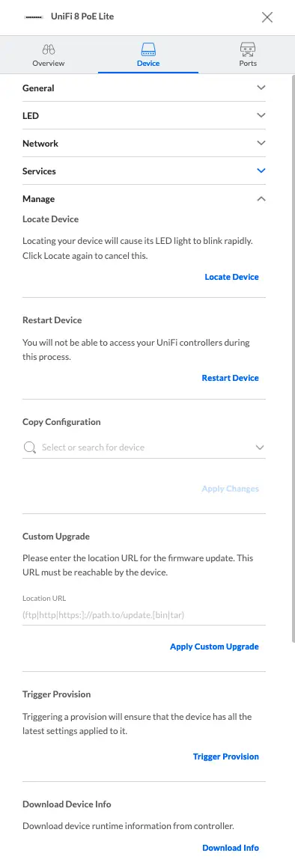Click the Locate Device link

231,277
